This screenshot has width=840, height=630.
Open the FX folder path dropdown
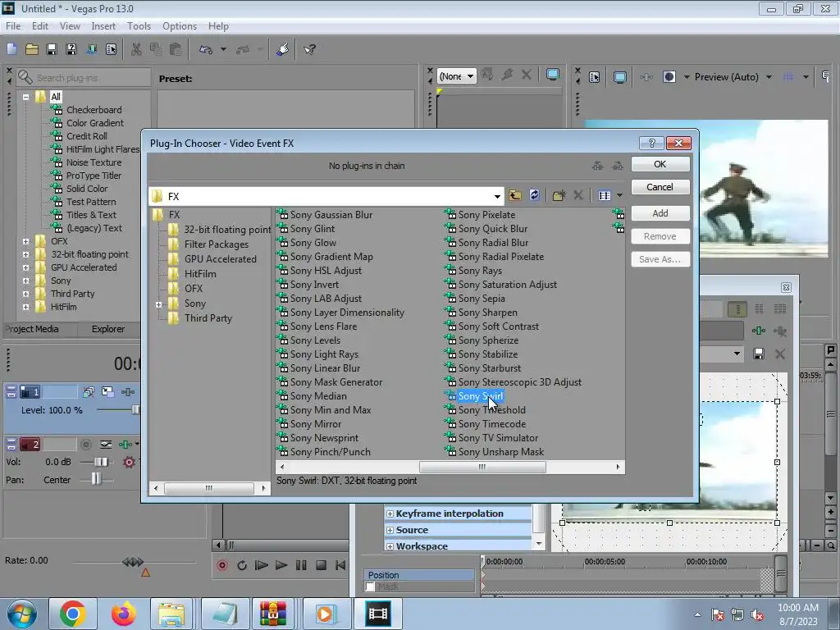pyautogui.click(x=497, y=196)
